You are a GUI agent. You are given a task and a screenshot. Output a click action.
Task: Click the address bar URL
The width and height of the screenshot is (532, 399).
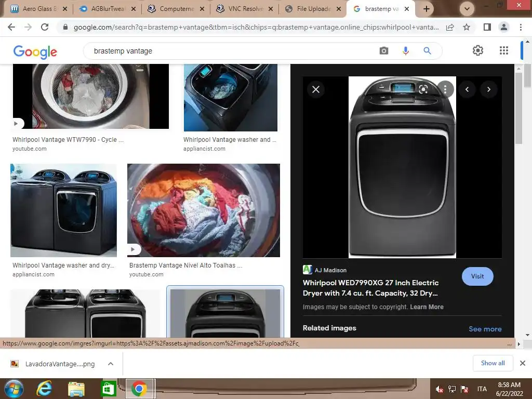256,27
